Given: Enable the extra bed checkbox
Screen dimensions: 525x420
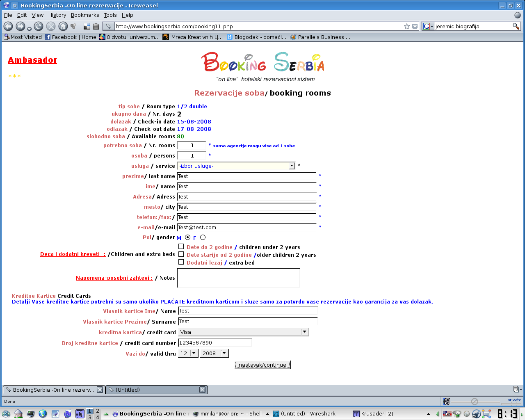Looking at the screenshot, I should [x=181, y=262].
